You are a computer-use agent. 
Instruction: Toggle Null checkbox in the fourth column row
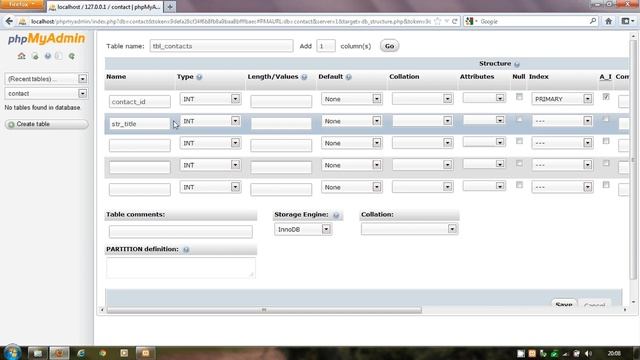click(x=519, y=163)
